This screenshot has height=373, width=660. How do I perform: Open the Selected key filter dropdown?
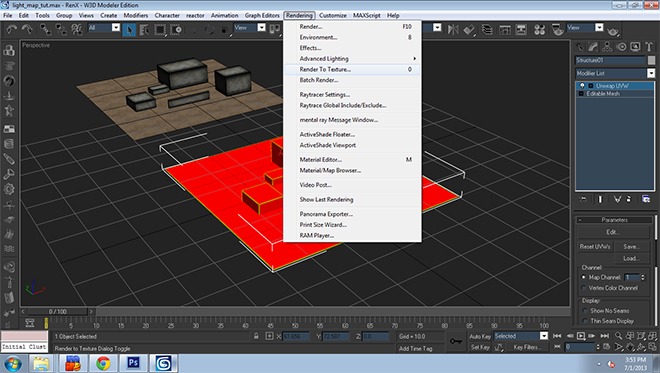click(x=544, y=336)
